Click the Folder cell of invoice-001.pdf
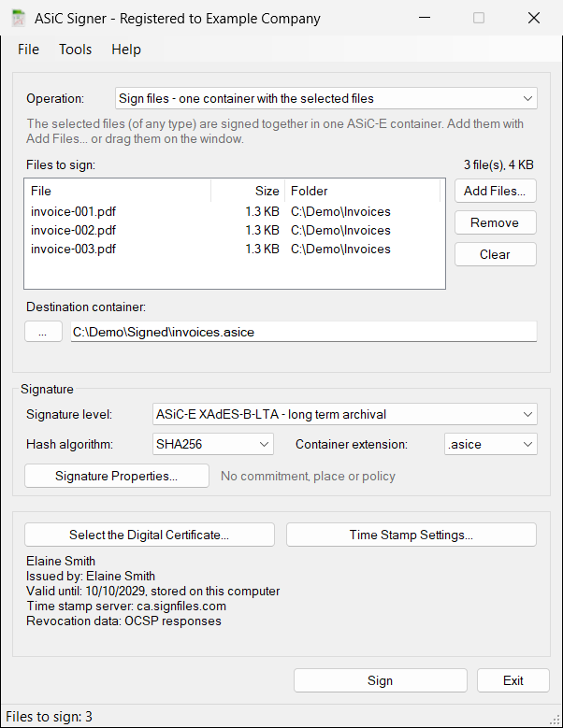 (340, 212)
